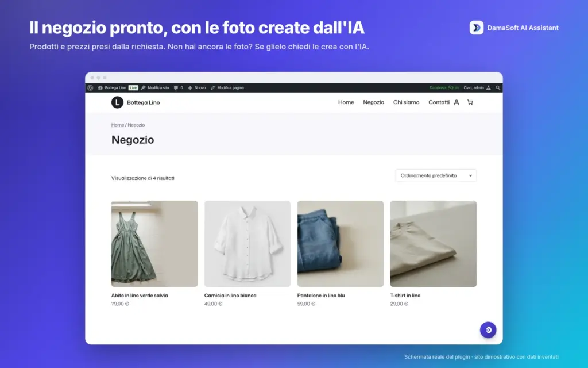This screenshot has height=368, width=588.
Task: Click Camicia in lino bianca title
Action: point(230,296)
